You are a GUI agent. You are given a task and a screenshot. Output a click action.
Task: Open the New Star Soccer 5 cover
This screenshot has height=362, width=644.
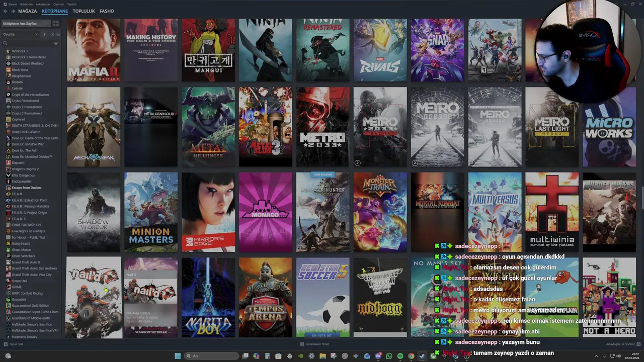323,298
